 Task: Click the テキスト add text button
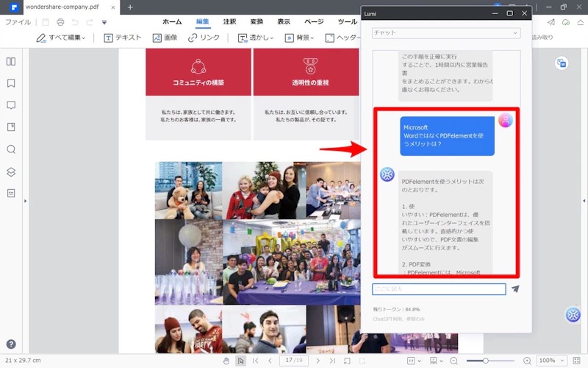pyautogui.click(x=122, y=38)
